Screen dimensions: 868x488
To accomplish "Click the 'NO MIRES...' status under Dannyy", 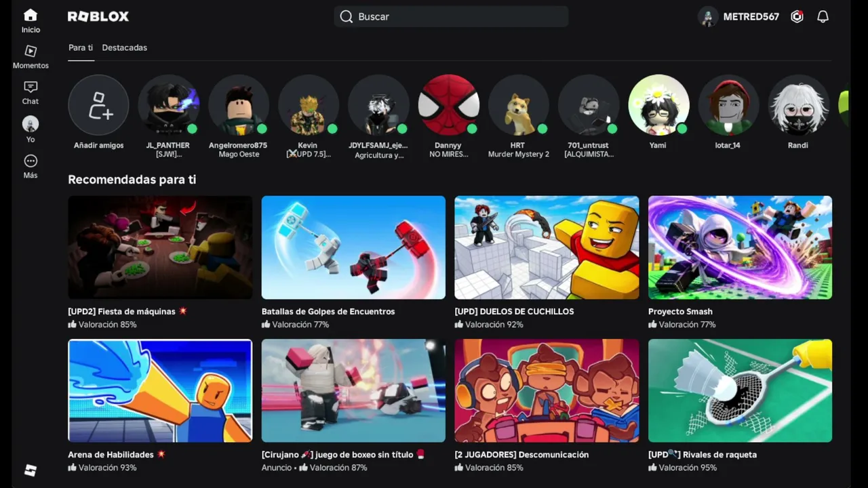I will click(449, 155).
